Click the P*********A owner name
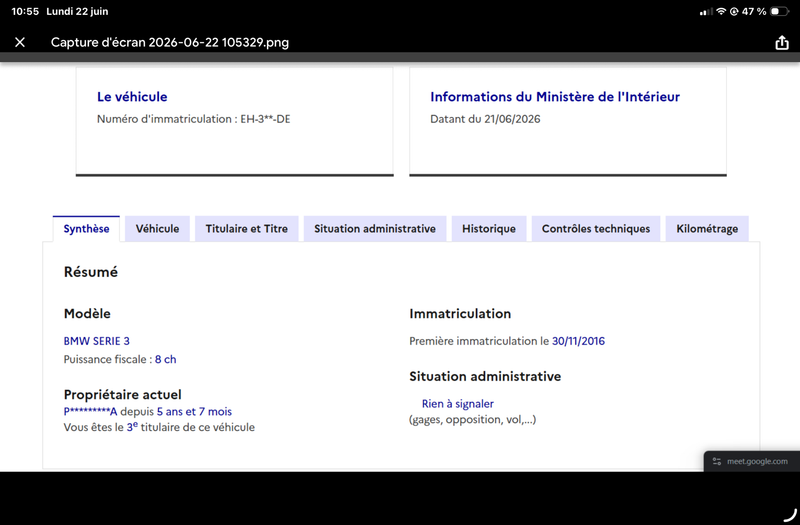Image resolution: width=800 pixels, height=525 pixels. (90, 411)
